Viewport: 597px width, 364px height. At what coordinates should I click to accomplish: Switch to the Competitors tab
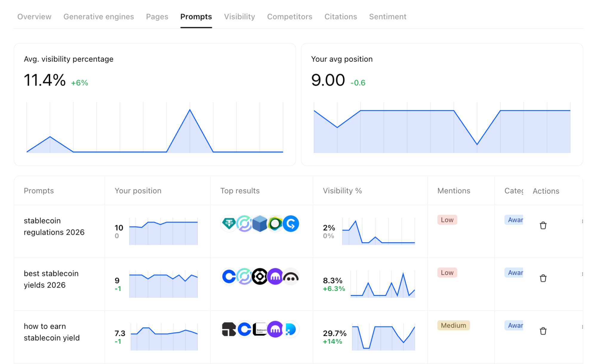(290, 17)
